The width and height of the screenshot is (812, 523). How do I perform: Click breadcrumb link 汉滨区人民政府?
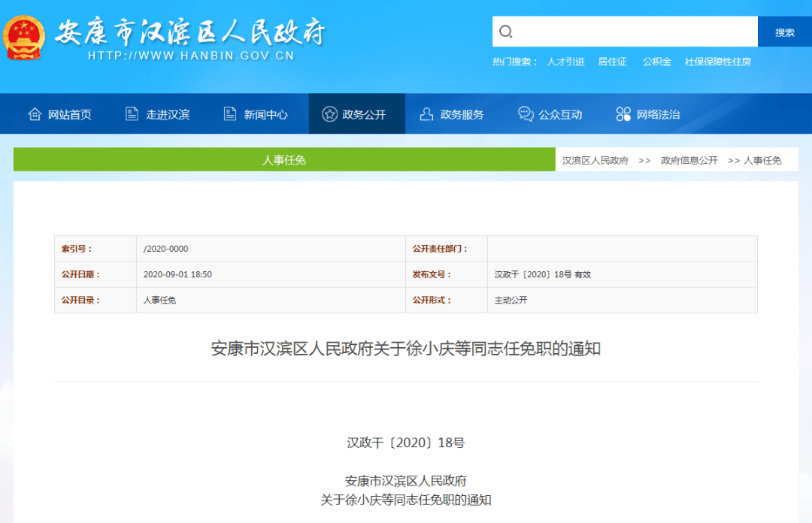(595, 161)
